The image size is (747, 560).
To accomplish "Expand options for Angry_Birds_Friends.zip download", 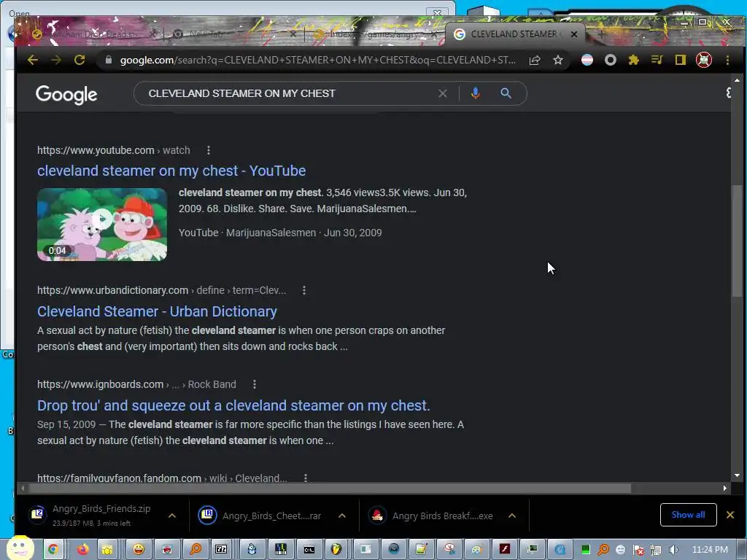I will click(x=172, y=516).
